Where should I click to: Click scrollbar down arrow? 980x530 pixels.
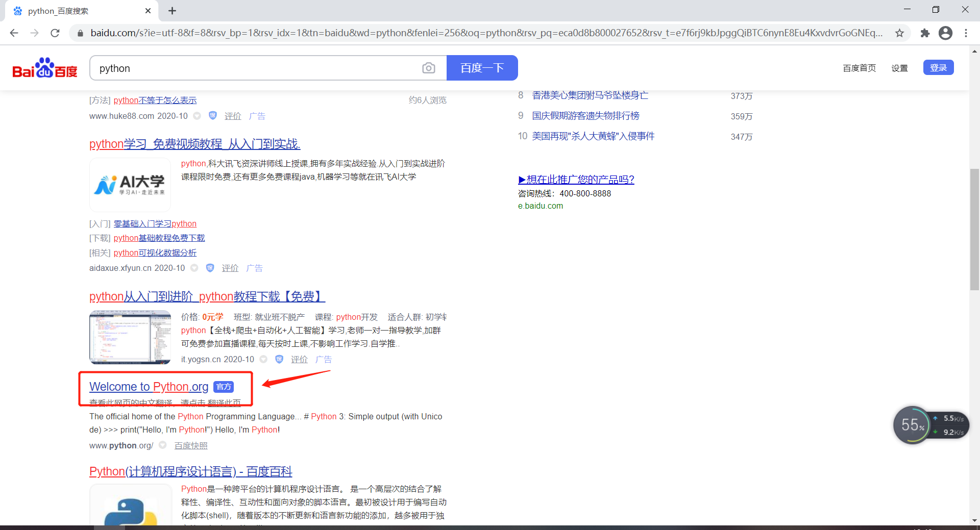pos(974,520)
